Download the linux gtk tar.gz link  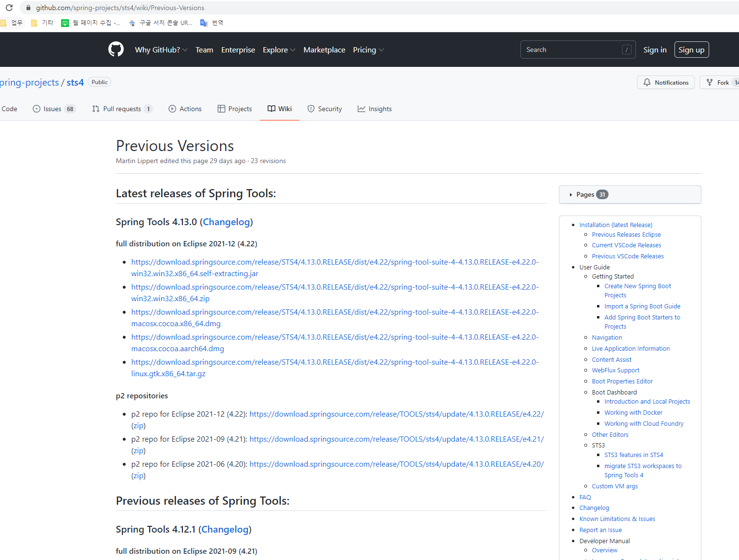click(335, 368)
